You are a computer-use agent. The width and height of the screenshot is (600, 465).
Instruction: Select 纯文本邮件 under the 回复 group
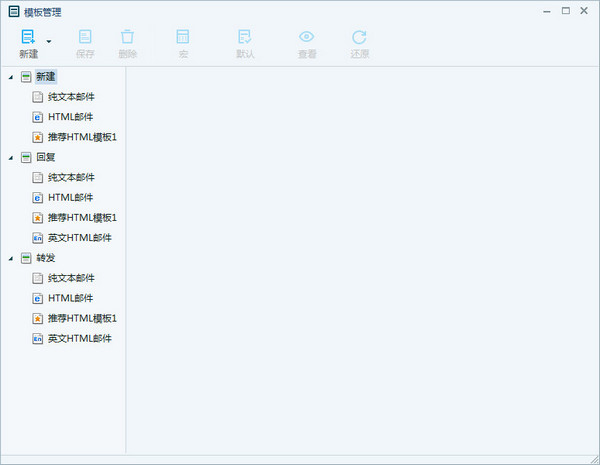click(x=71, y=177)
